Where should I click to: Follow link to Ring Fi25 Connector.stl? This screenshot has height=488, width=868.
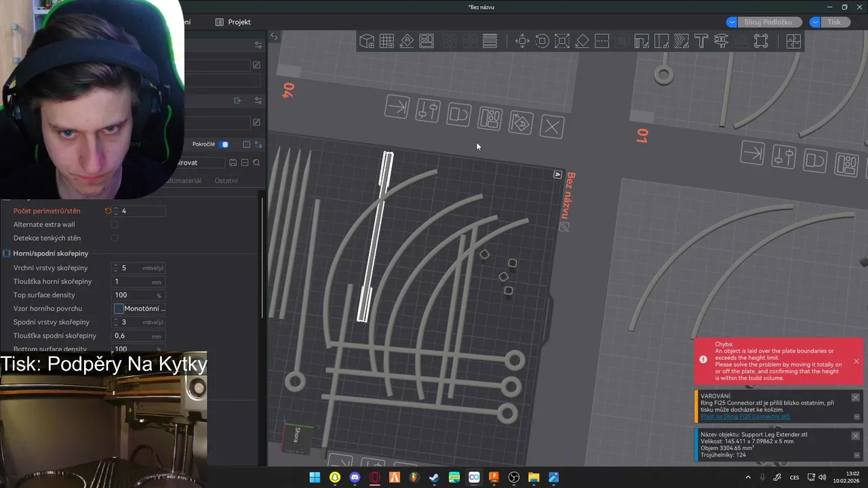tap(745, 416)
